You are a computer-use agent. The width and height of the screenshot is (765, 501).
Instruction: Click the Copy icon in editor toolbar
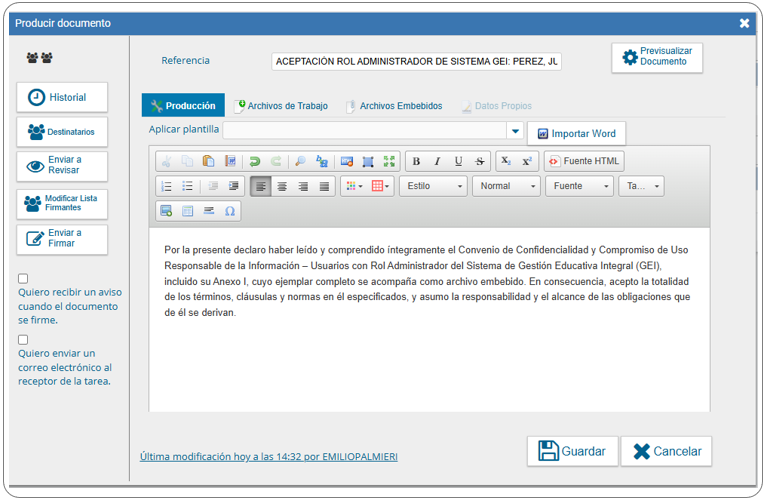187,161
